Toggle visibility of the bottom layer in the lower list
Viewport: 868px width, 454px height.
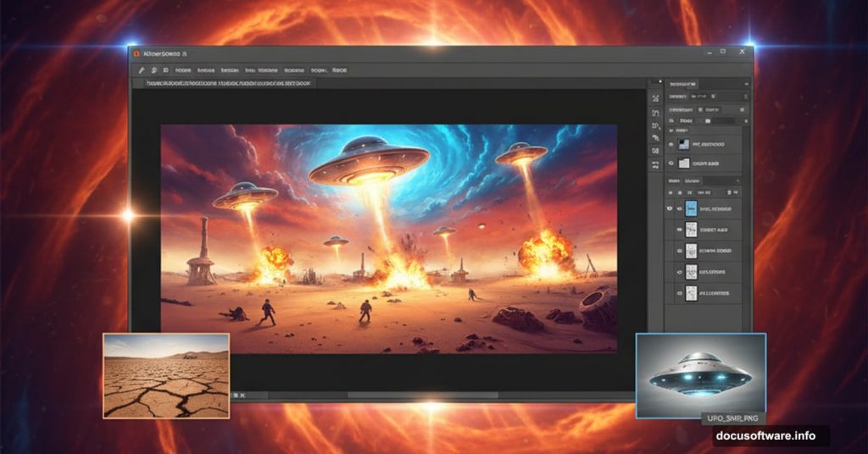[x=679, y=293]
